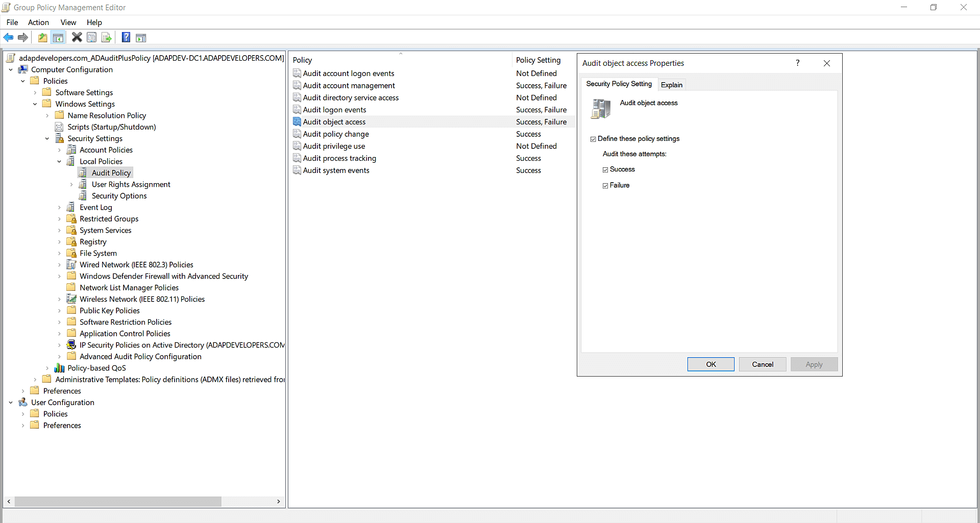Viewport: 980px width, 523px height.
Task: Click the Audit account logon events icon
Action: pos(297,73)
